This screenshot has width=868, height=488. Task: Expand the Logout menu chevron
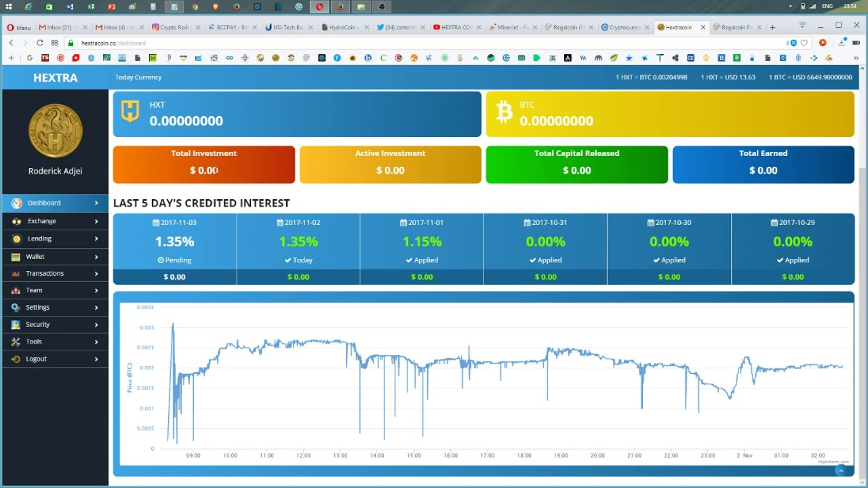click(96, 359)
